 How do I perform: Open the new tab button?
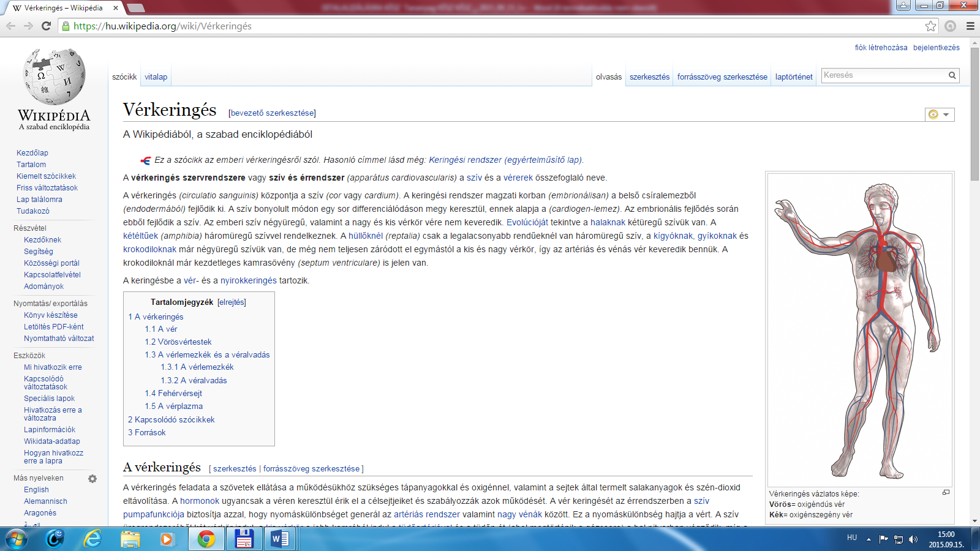[x=135, y=8]
